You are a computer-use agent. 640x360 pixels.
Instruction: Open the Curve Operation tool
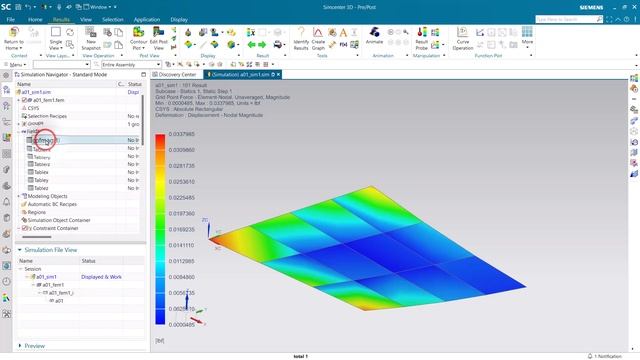coord(462,39)
